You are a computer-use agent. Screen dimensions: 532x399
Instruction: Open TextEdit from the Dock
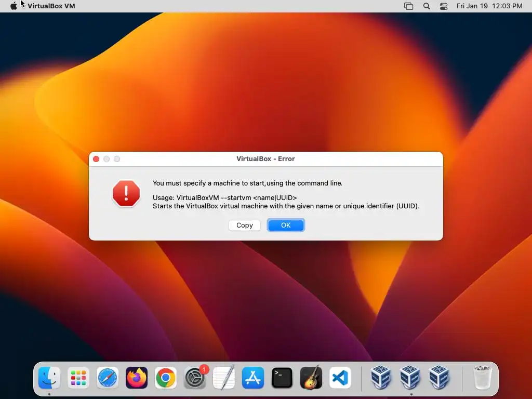224,378
